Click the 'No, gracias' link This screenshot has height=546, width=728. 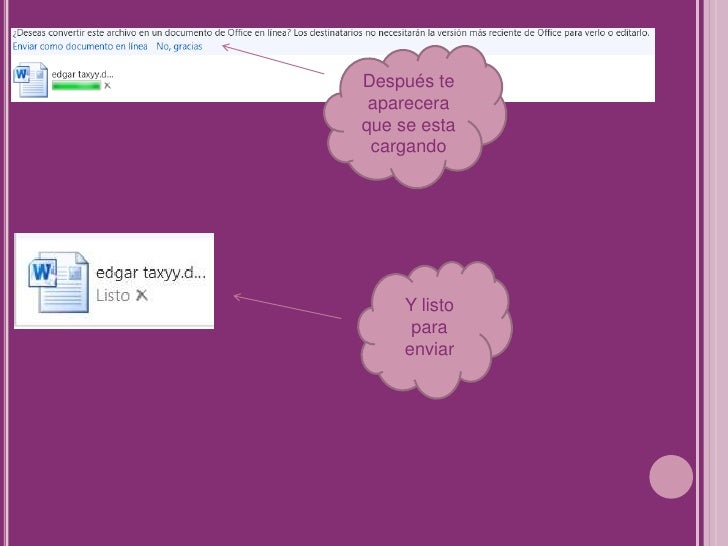tap(179, 46)
